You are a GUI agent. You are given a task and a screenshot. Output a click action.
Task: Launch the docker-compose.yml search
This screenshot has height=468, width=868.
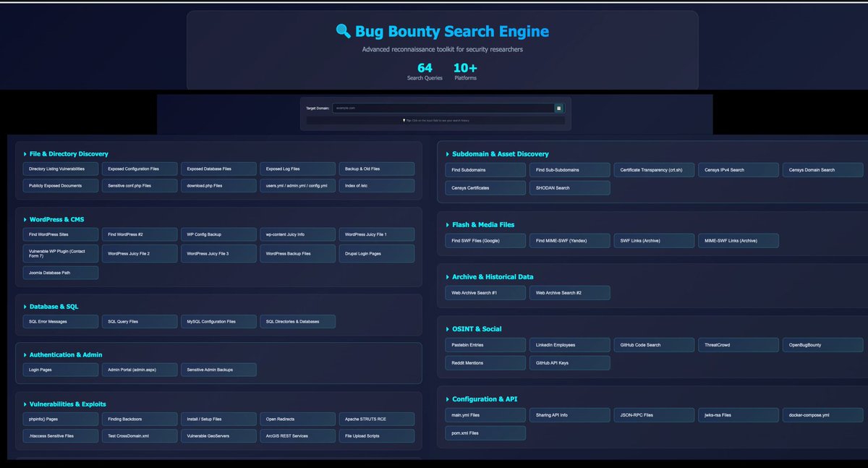(x=822, y=414)
